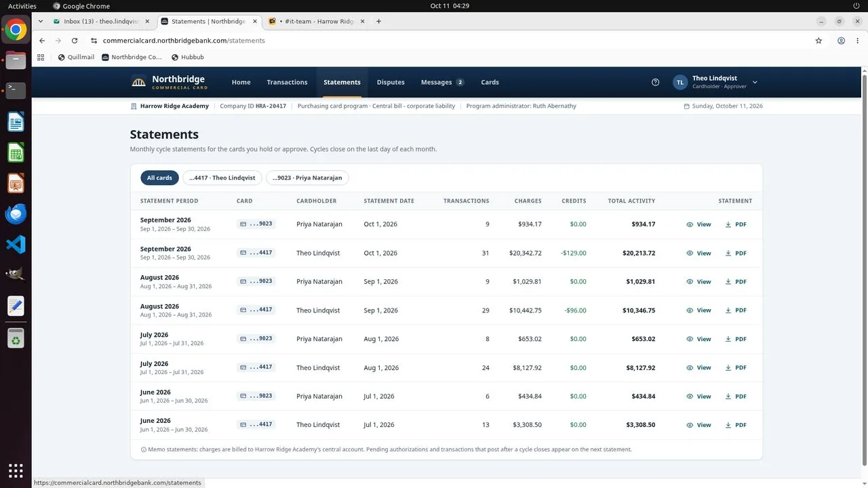The image size is (868, 488).
Task: Switch to the Inbox (13) browser tab
Action: pyautogui.click(x=100, y=22)
